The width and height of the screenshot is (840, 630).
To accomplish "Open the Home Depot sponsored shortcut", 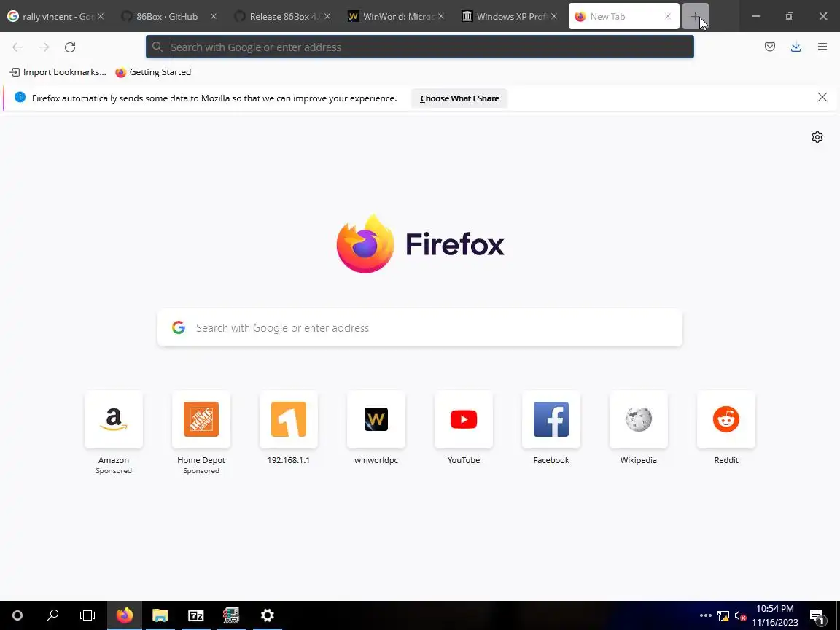I will tap(201, 419).
